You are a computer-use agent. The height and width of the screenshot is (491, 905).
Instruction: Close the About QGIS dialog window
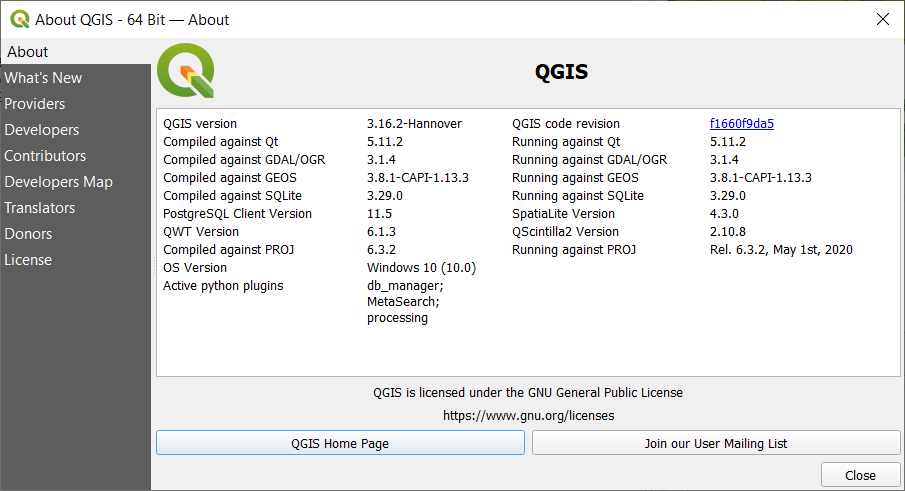882,19
